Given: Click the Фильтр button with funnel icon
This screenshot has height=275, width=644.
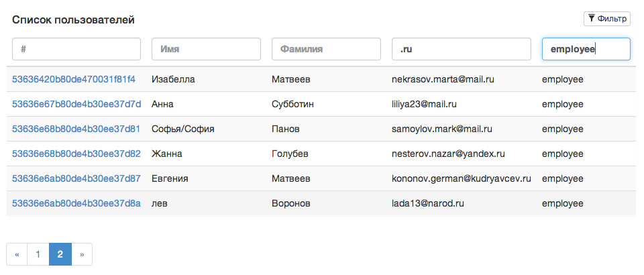Looking at the screenshot, I should pyautogui.click(x=606, y=19).
